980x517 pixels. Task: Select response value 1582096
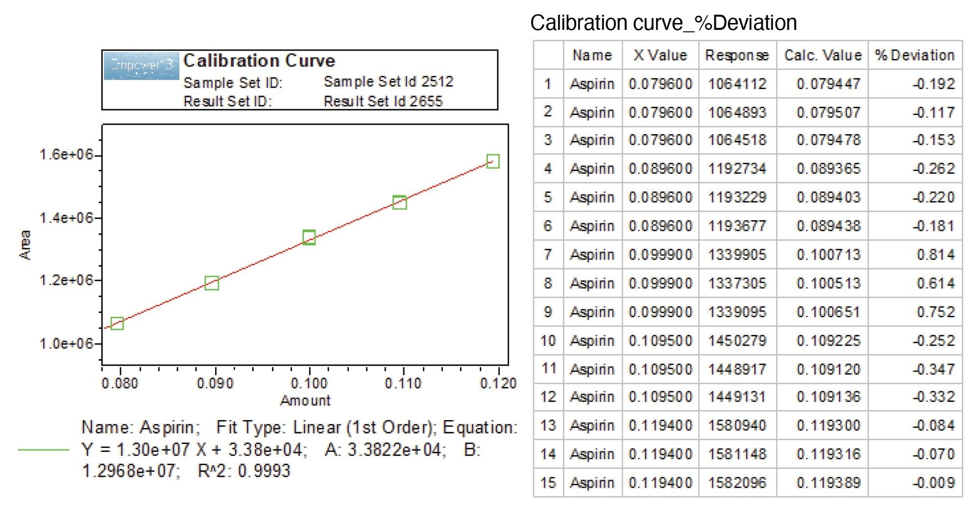(737, 483)
